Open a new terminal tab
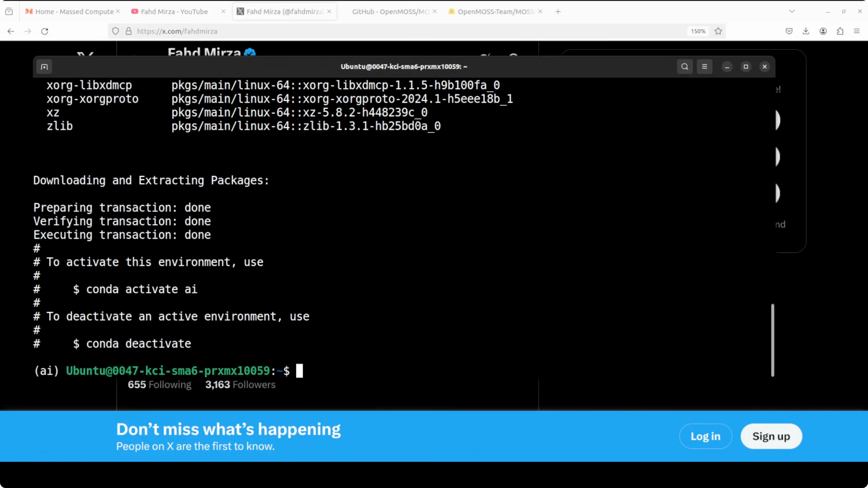 point(44,67)
